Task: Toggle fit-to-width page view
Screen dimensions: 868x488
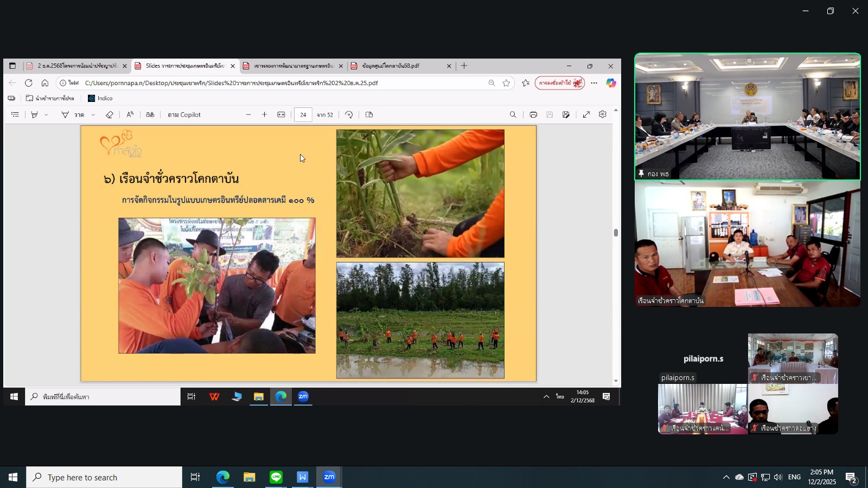Action: pyautogui.click(x=281, y=115)
